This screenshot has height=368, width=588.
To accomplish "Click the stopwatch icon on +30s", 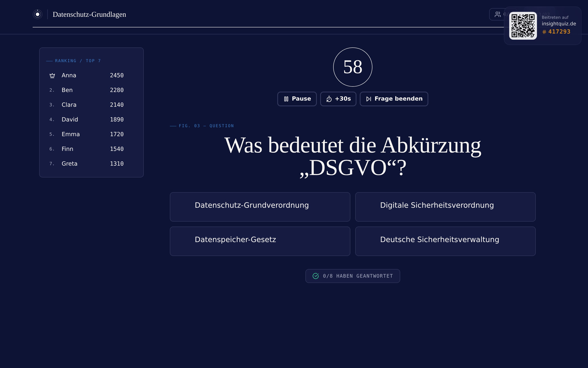I will coord(329,99).
